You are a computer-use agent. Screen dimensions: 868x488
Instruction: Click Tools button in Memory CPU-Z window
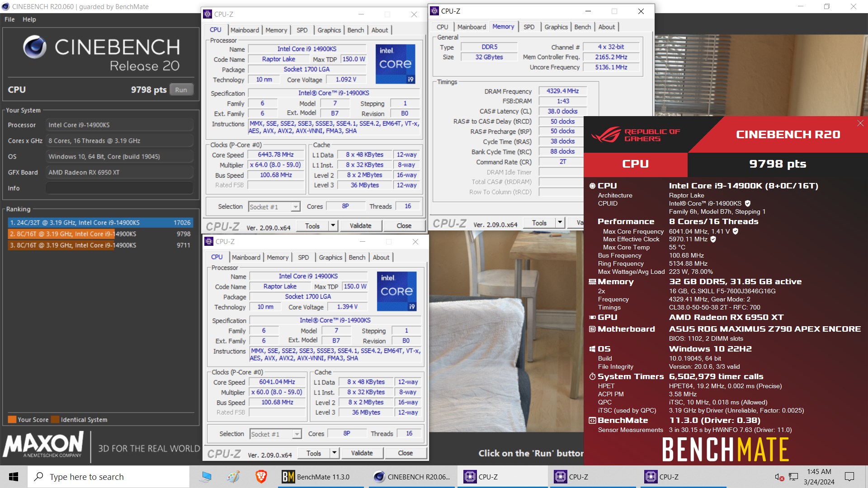(x=539, y=222)
